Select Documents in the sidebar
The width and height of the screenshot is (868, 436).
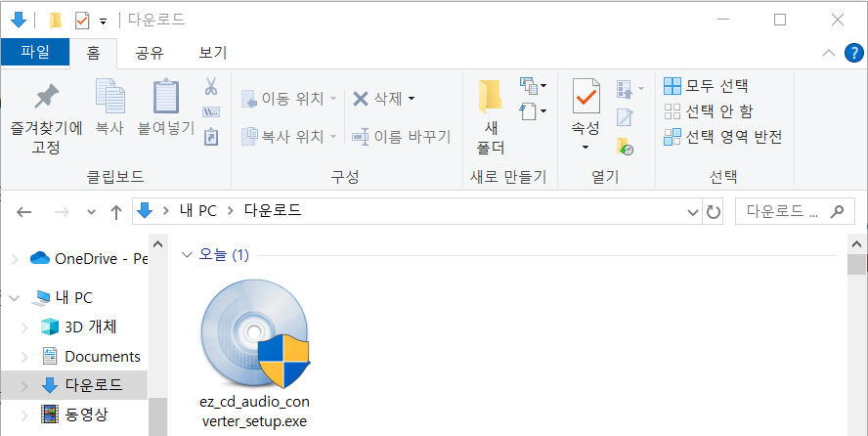91,356
